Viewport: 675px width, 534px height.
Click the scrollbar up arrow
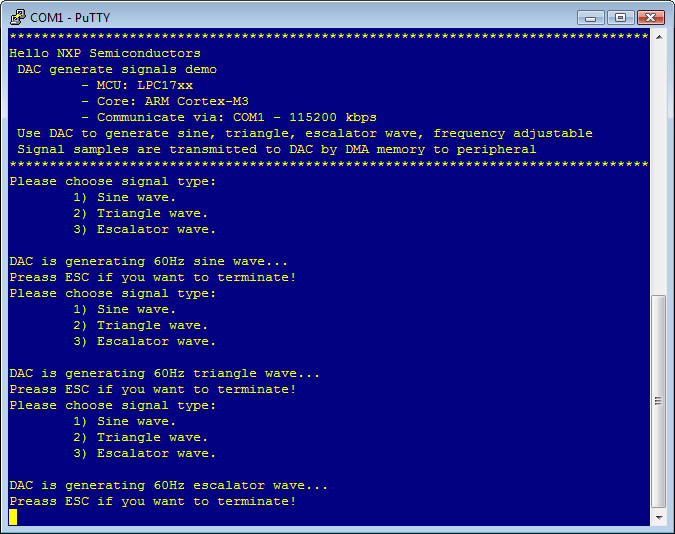[x=658, y=38]
